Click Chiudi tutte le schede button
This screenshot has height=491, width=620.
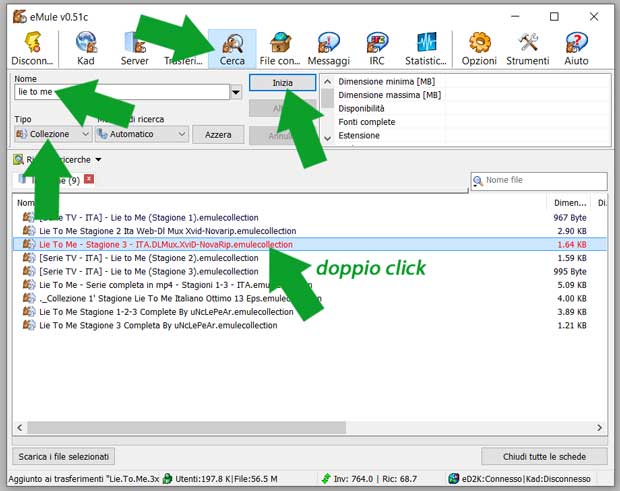(544, 457)
